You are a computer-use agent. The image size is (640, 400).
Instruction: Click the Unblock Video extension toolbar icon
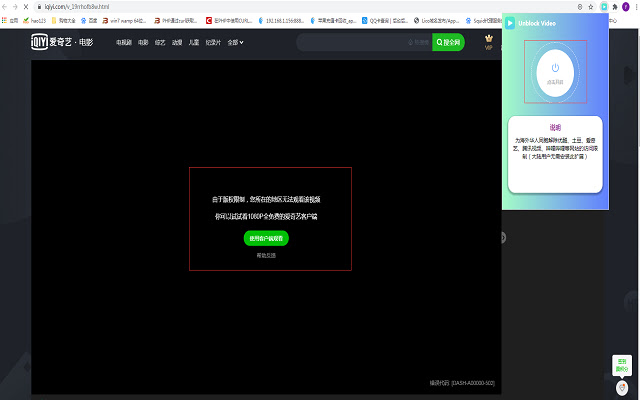(604, 7)
